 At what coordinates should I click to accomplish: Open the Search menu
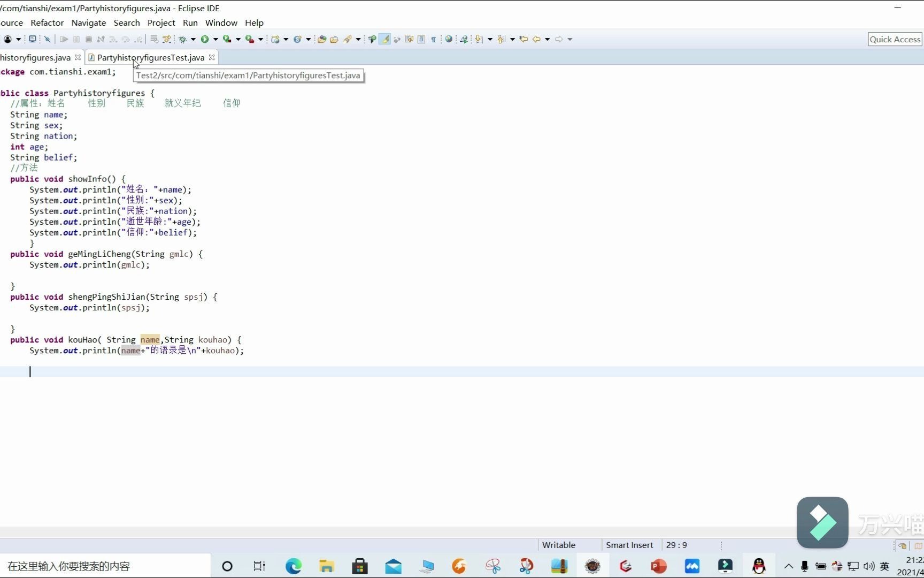127,22
